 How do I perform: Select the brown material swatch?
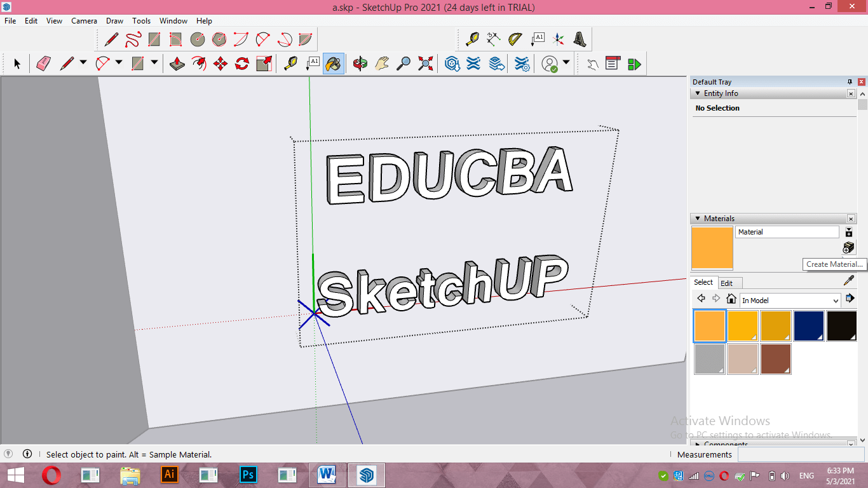coord(776,359)
